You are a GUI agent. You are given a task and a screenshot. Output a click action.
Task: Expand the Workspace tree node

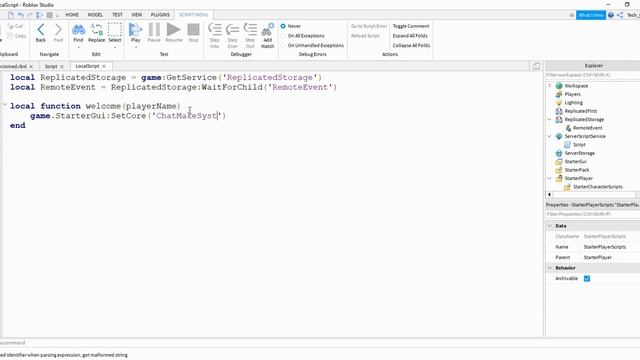[x=549, y=86]
